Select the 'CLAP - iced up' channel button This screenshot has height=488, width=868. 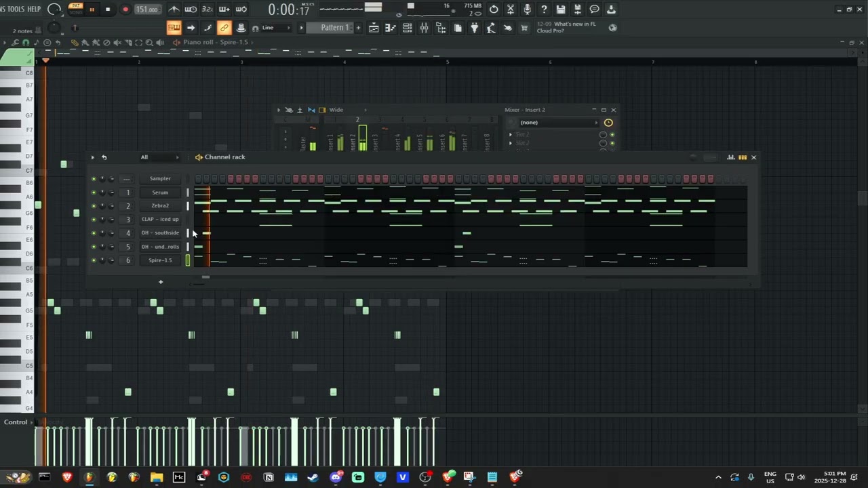[160, 220]
